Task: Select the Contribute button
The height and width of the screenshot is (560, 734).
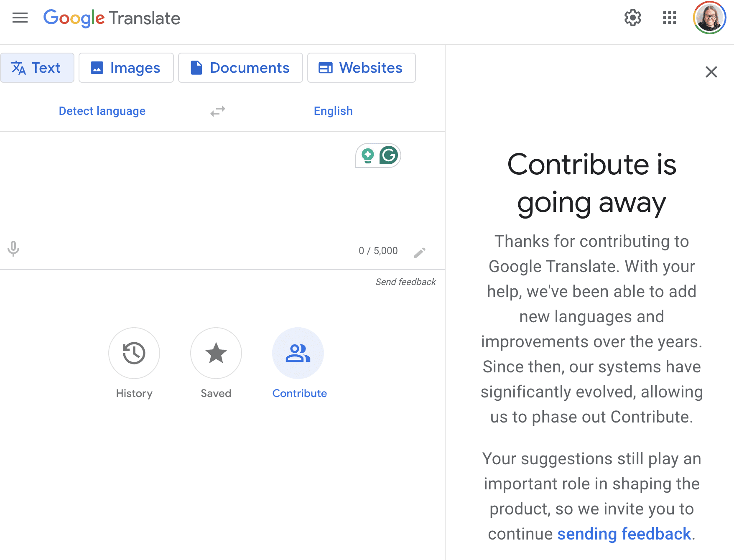Action: tap(298, 353)
